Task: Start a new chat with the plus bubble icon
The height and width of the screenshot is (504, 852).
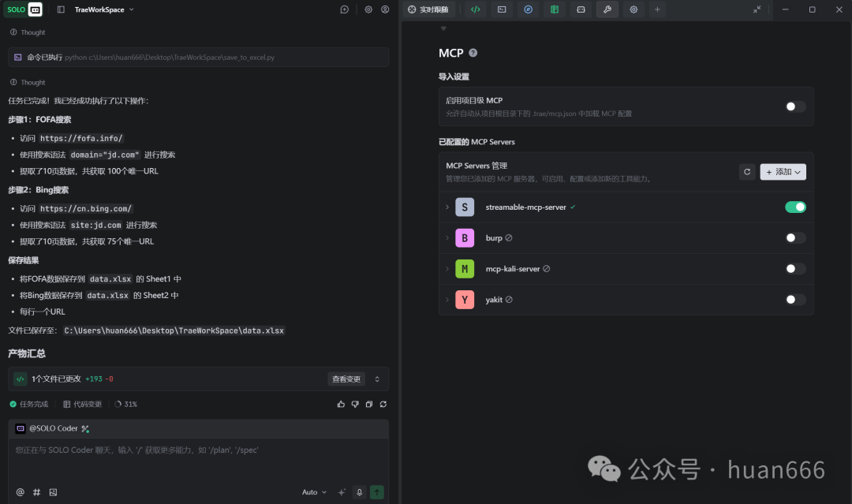Action: point(345,9)
